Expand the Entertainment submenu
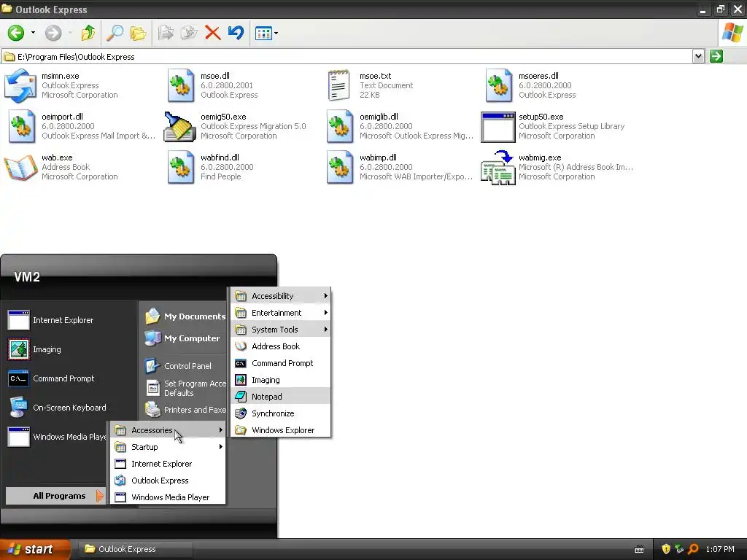 (x=281, y=313)
